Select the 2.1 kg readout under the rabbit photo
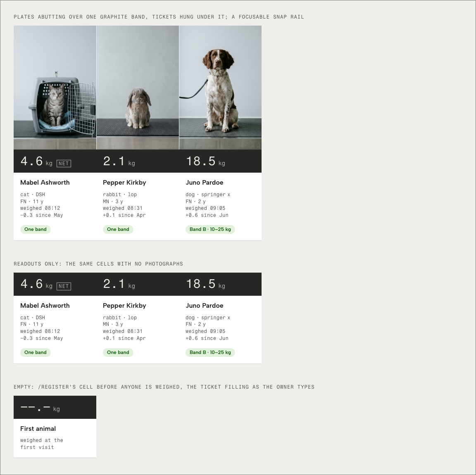Viewport: 476px width, 475px height. pyautogui.click(x=119, y=161)
